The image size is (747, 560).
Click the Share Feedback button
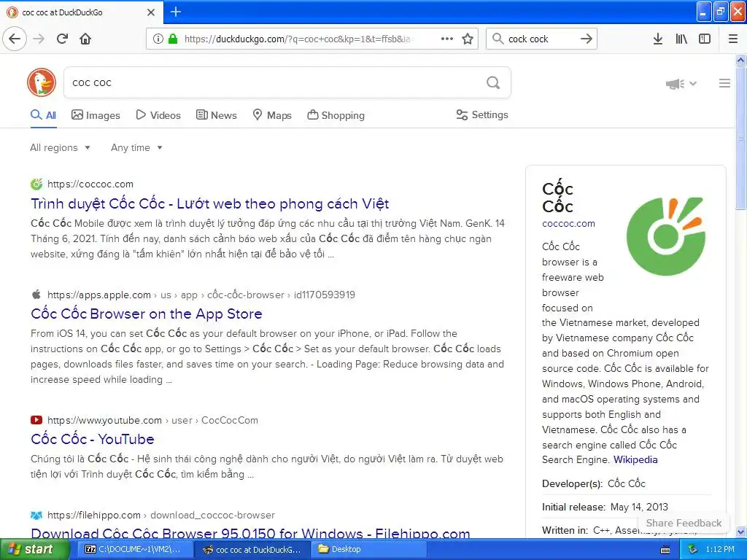tap(684, 523)
